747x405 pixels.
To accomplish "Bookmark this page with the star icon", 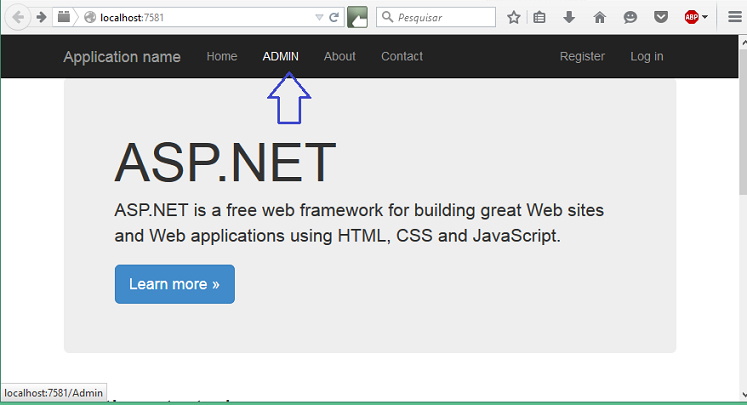I will point(513,18).
